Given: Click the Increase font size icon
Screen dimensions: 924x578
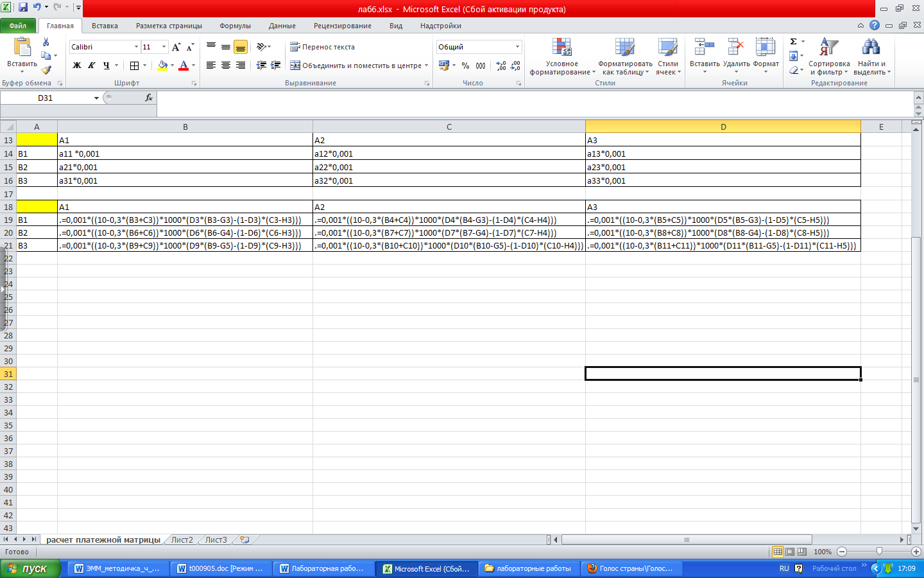Looking at the screenshot, I should (x=176, y=47).
